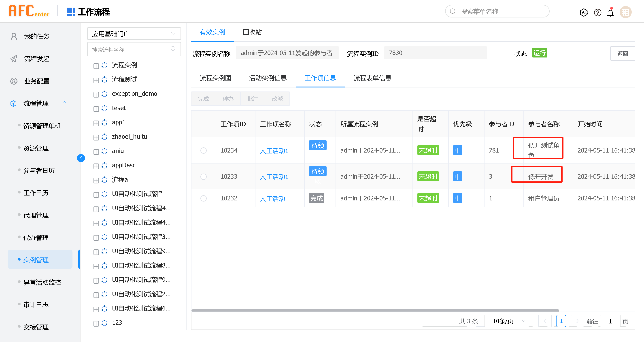
Task: Switch to the 回收站 tab
Action: (252, 32)
